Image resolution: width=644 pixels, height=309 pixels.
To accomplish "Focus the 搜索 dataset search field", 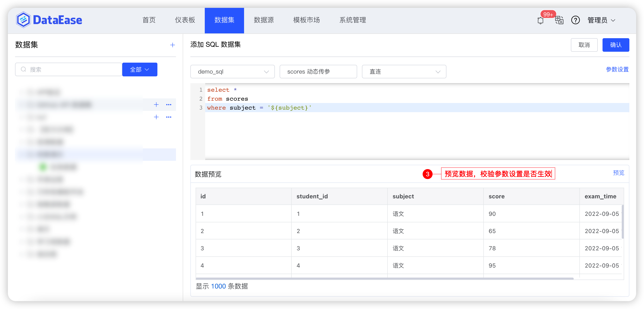I will click(x=69, y=69).
